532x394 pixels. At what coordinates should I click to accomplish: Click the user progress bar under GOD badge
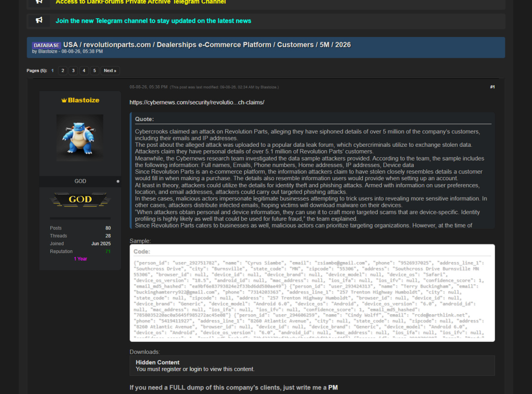click(x=80, y=218)
